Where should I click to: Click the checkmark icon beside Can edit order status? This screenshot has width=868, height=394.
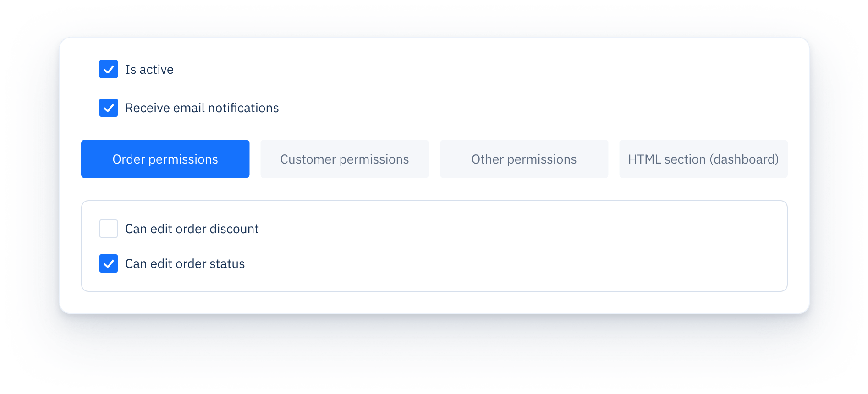[x=109, y=263]
